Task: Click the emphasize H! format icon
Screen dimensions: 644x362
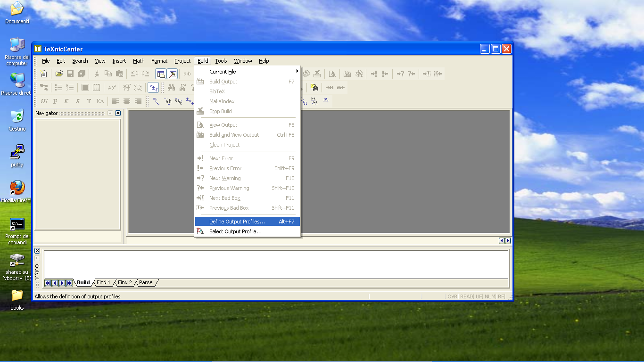Action: coord(44,101)
